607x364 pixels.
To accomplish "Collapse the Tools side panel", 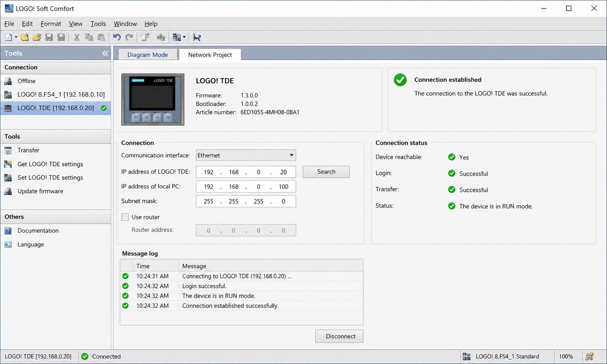I will (x=105, y=53).
